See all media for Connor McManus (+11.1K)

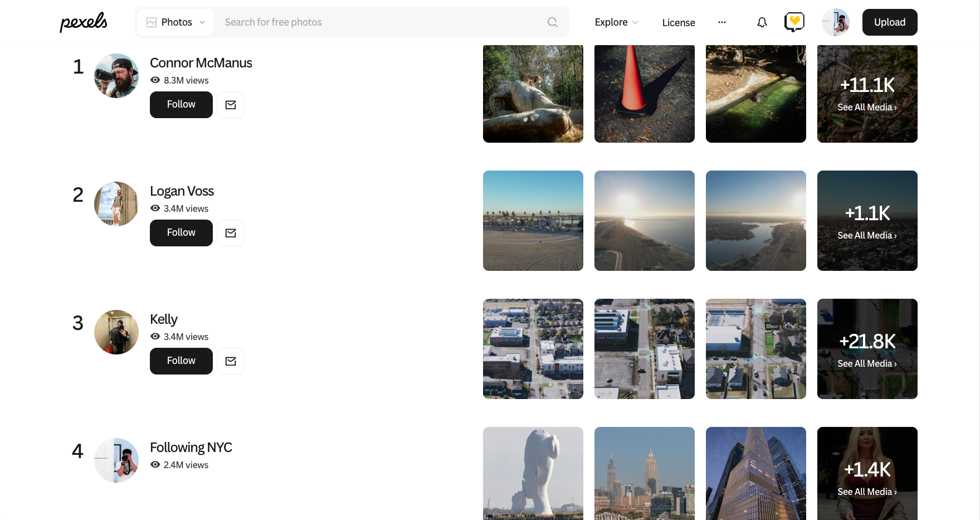(x=867, y=94)
